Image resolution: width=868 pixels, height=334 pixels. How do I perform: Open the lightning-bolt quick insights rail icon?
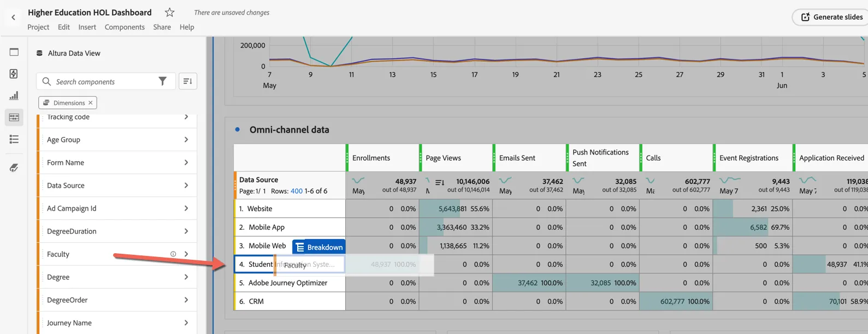point(14,74)
